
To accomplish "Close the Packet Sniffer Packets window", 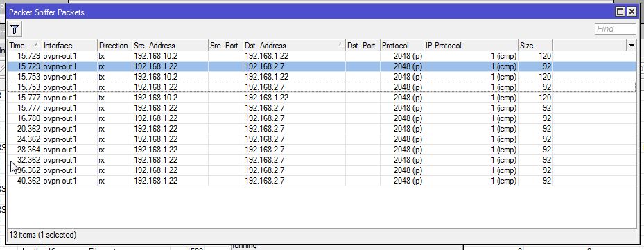I will pos(632,12).
